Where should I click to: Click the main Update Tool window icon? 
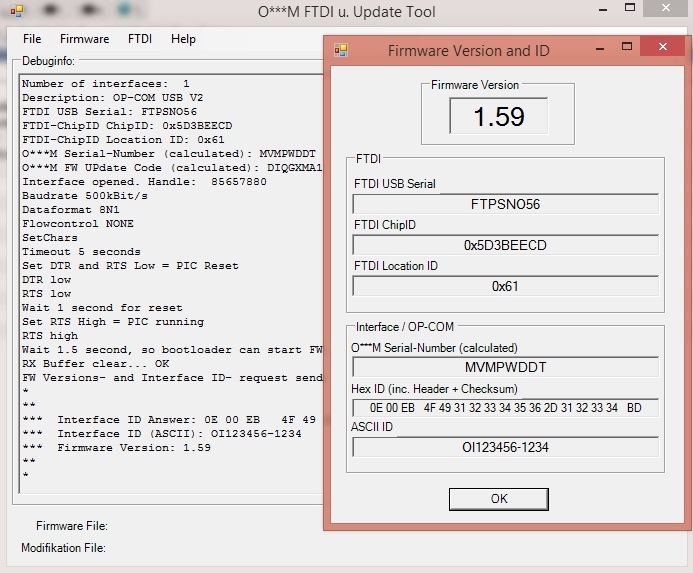coord(17,11)
